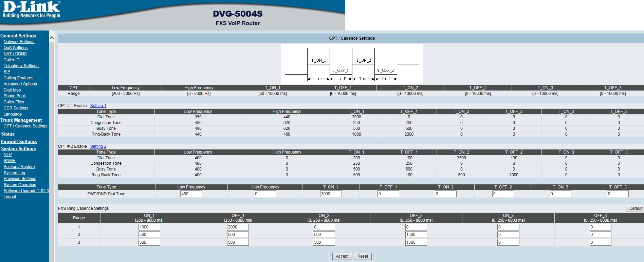Open Network Settings page
644x262 pixels.
coord(19,42)
